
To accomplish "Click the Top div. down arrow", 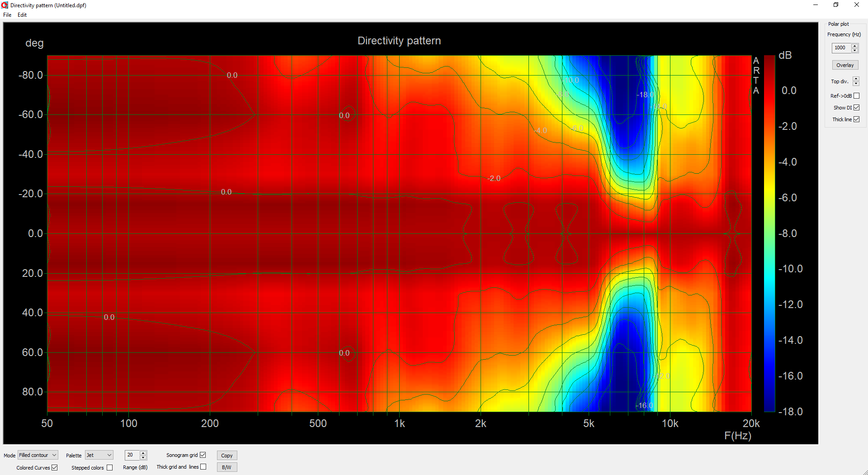I will pyautogui.click(x=856, y=84).
